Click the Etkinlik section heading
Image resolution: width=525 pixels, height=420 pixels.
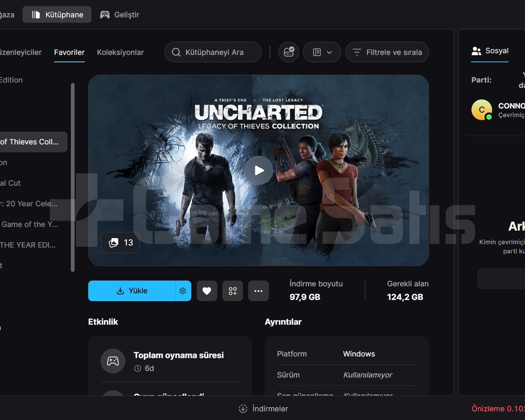pyautogui.click(x=103, y=322)
